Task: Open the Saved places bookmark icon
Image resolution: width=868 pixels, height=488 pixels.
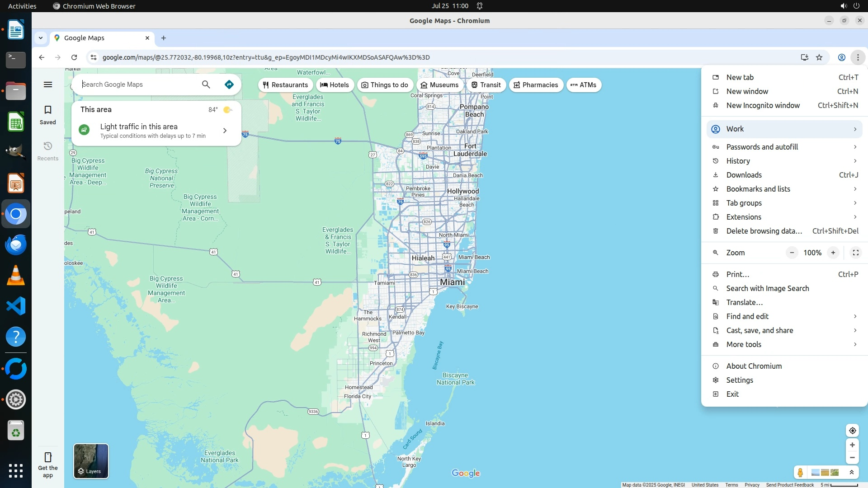Action: [48, 114]
